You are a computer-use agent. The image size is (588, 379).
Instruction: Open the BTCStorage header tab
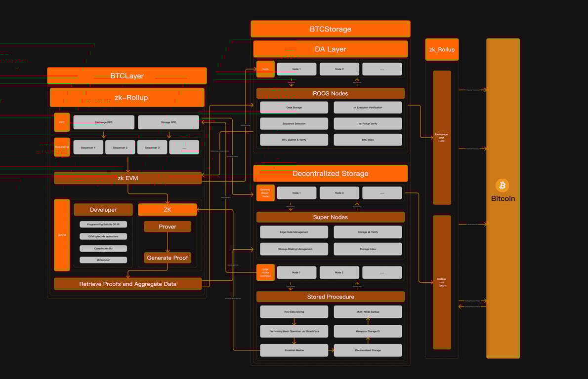pyautogui.click(x=330, y=29)
